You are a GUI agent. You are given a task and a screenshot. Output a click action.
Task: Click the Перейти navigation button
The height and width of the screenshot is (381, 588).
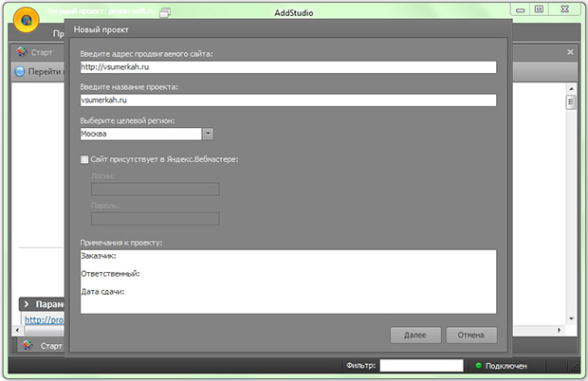click(x=40, y=71)
